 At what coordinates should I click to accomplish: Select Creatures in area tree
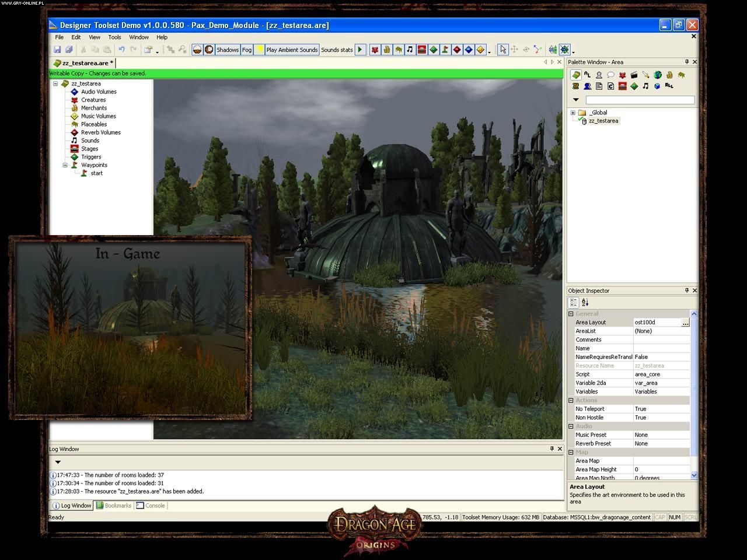coord(93,100)
